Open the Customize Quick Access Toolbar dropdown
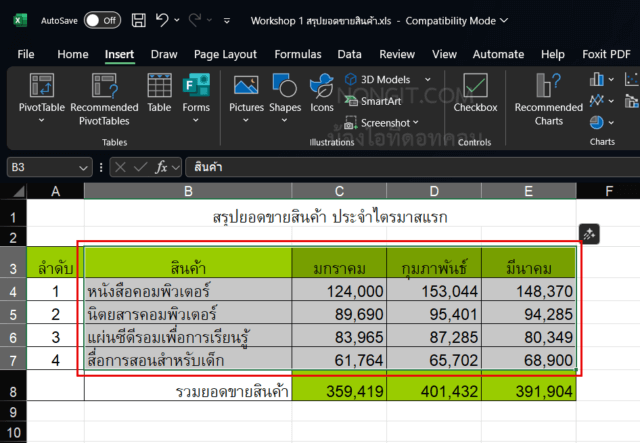This screenshot has width=640, height=443. (227, 20)
